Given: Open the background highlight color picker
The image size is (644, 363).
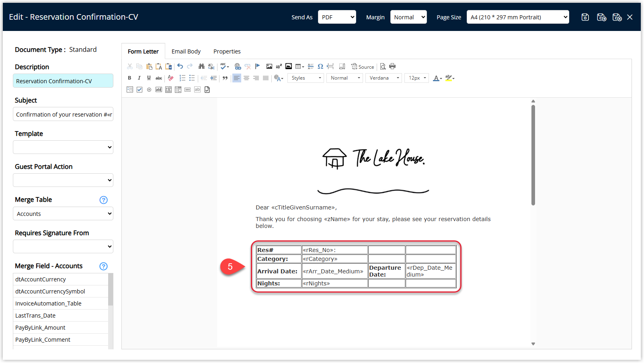Looking at the screenshot, I should click(450, 78).
